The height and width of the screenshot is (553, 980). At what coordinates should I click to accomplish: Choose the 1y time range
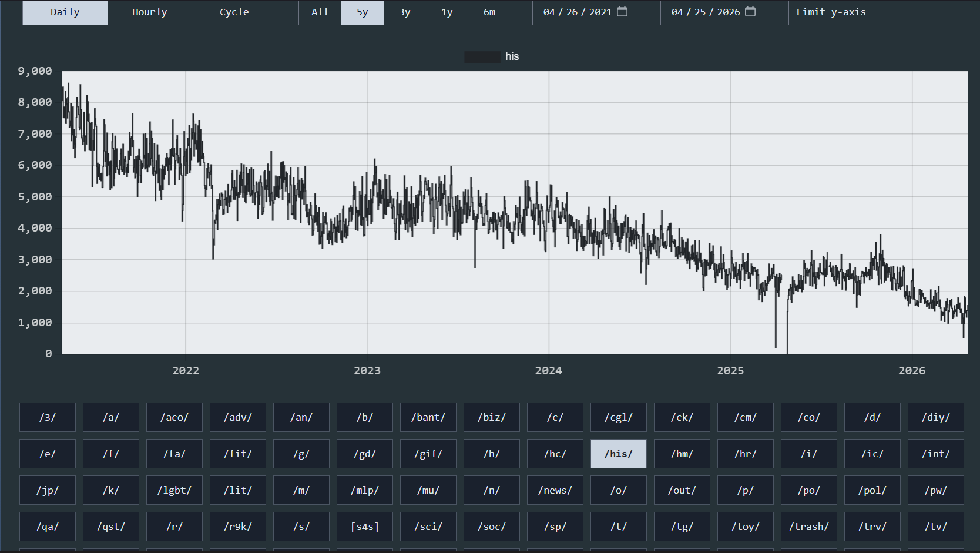tap(447, 12)
